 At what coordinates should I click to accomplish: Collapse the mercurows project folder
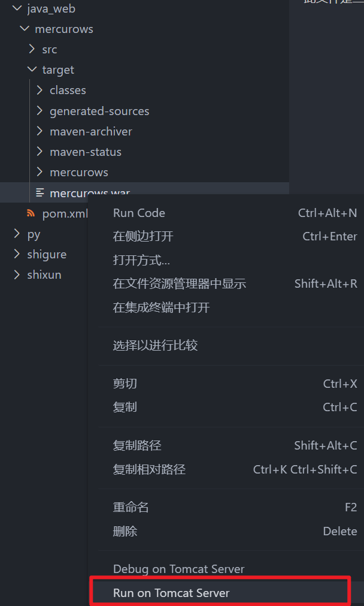25,29
